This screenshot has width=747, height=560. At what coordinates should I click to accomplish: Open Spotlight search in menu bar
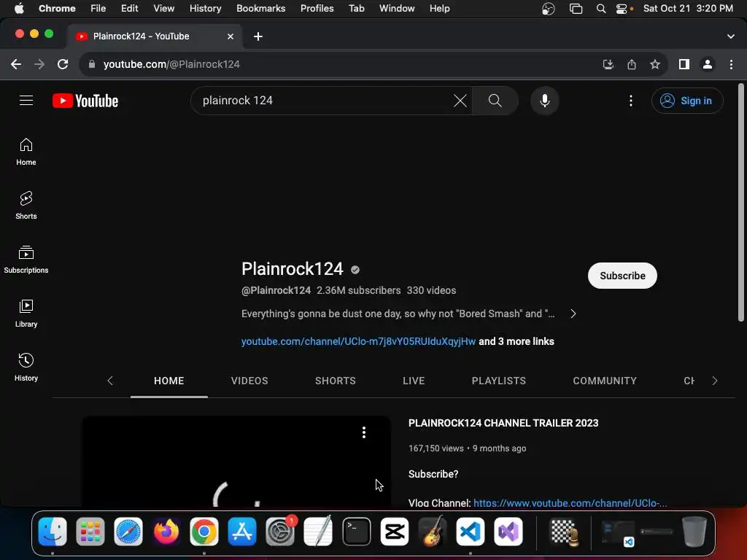point(601,9)
